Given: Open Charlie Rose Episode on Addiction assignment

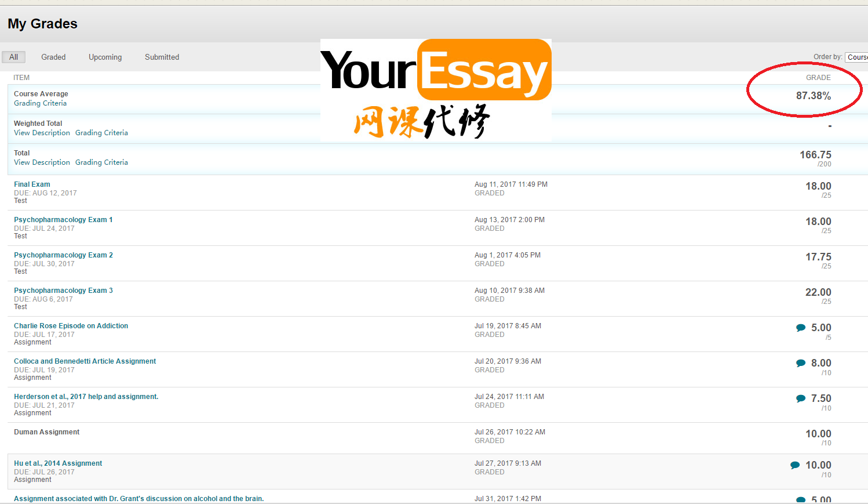Looking at the screenshot, I should (71, 326).
